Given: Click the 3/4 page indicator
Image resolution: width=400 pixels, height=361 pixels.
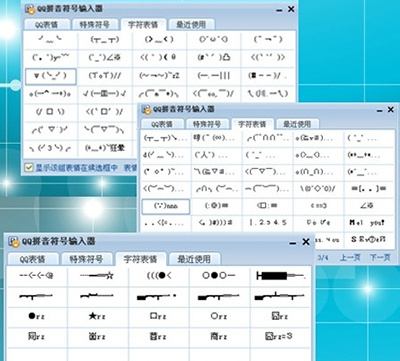Looking at the screenshot, I should click(x=322, y=258).
